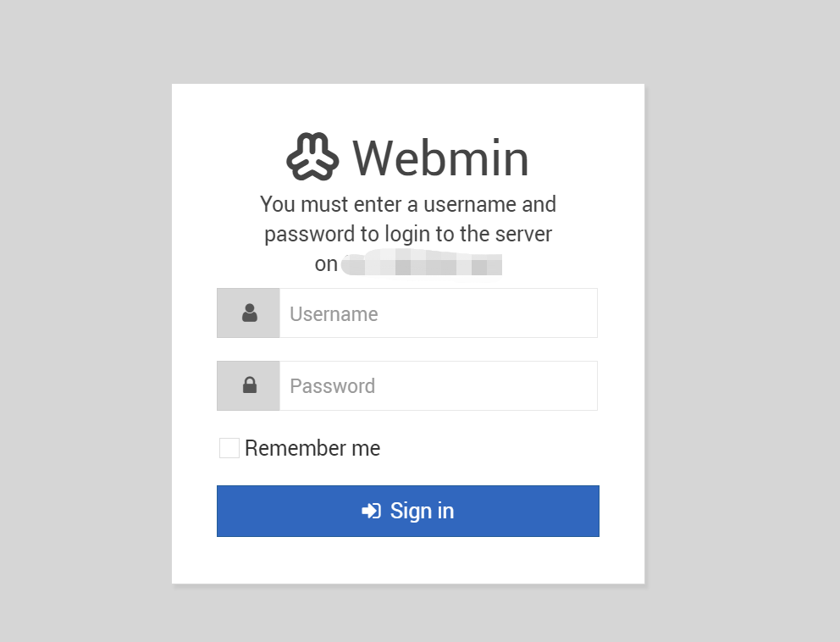Click the Webmin logo icon
This screenshot has width=840, height=642.
coord(312,158)
